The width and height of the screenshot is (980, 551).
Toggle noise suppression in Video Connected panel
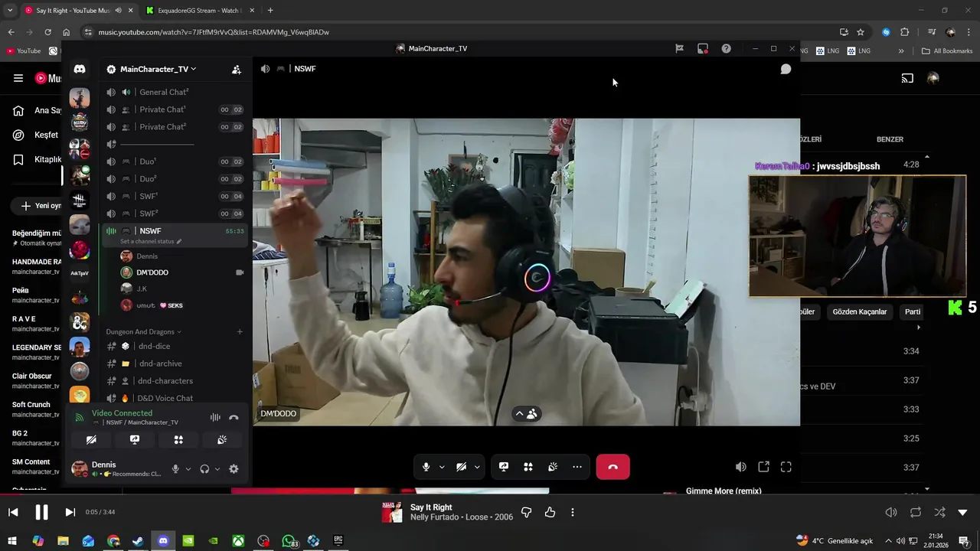click(215, 417)
